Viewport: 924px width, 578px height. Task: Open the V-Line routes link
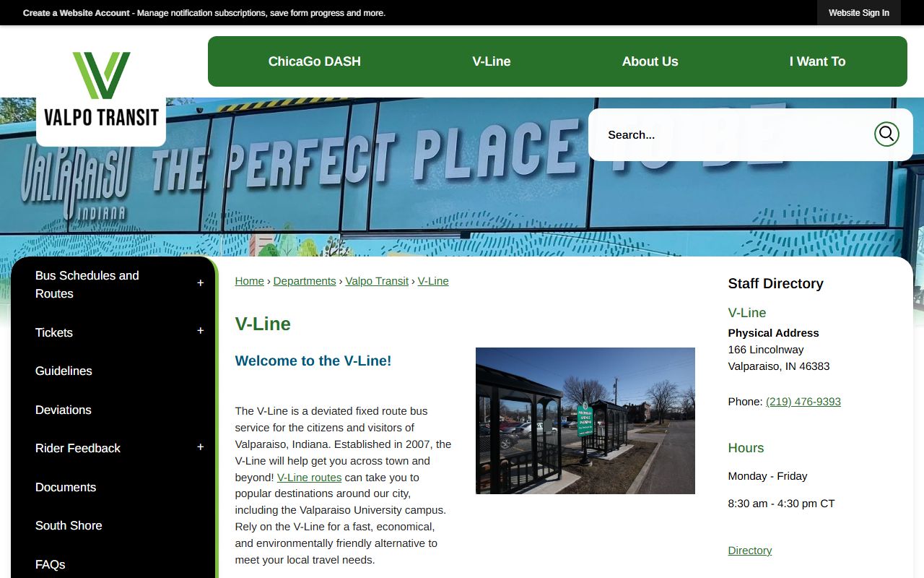[309, 478]
